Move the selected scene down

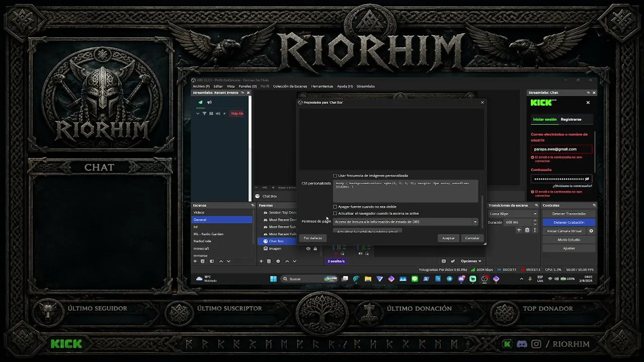pos(228,261)
